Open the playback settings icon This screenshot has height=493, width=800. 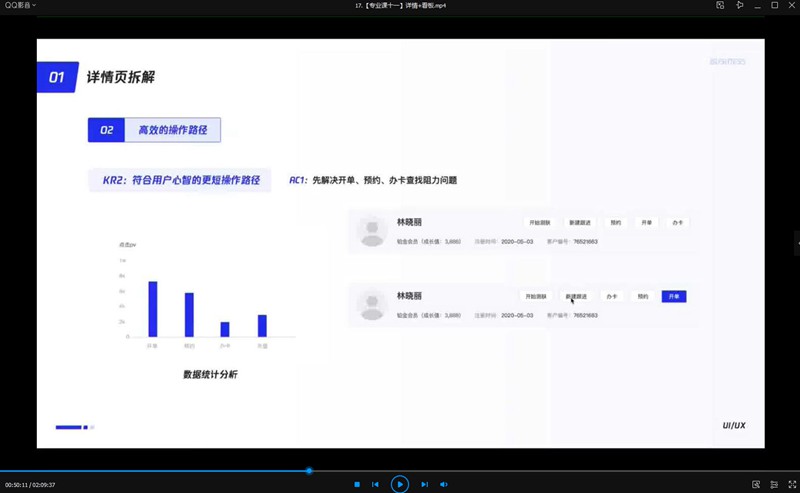pyautogui.click(x=772, y=484)
